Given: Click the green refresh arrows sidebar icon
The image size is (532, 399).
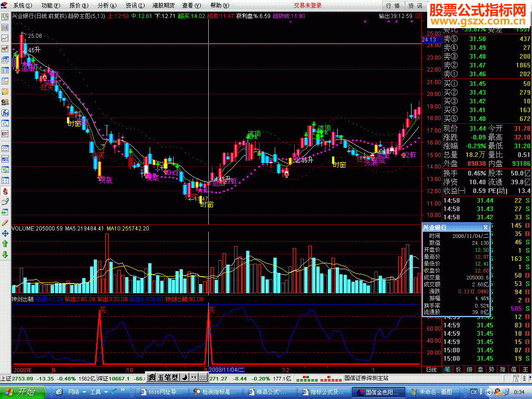Looking at the screenshot, I should pos(5,169).
